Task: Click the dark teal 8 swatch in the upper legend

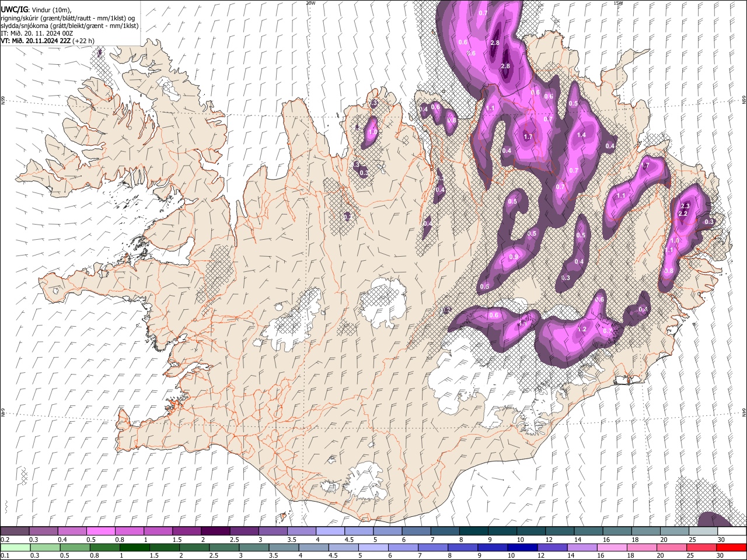Action: click(473, 531)
